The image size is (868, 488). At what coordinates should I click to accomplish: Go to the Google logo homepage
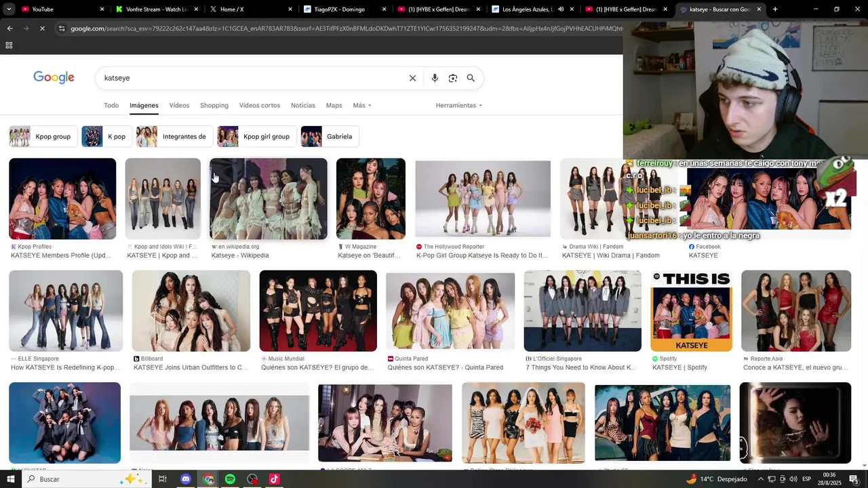pyautogui.click(x=54, y=78)
